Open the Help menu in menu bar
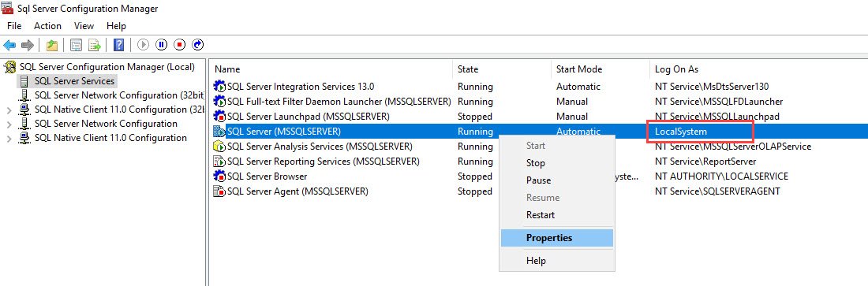The image size is (868, 286). 116,26
